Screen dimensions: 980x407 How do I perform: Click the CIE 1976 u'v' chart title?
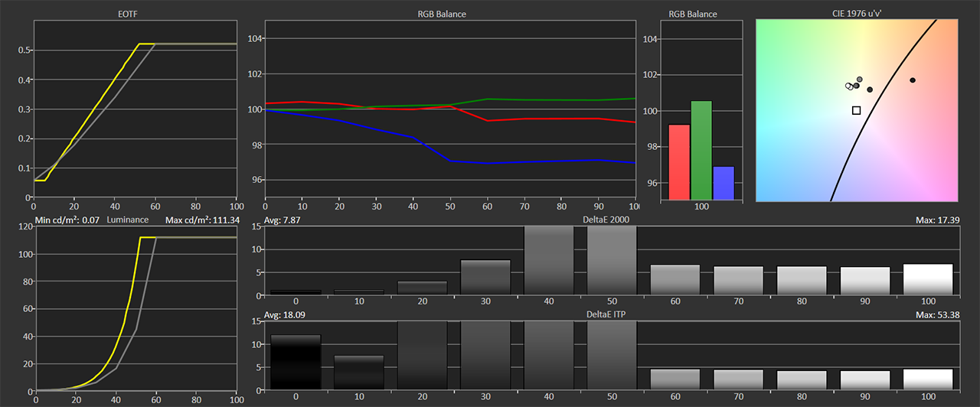857,14
